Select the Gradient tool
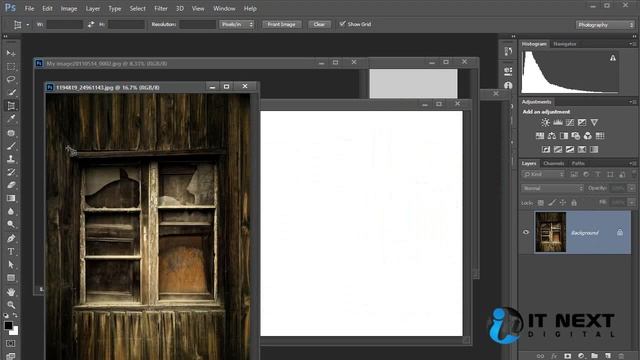The height and width of the screenshot is (360, 640). click(11, 198)
